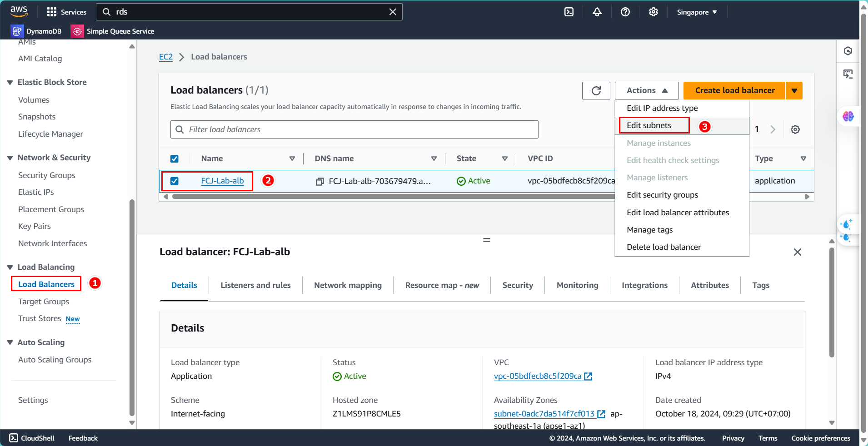Collapse the Auto Scaling section

(10, 342)
